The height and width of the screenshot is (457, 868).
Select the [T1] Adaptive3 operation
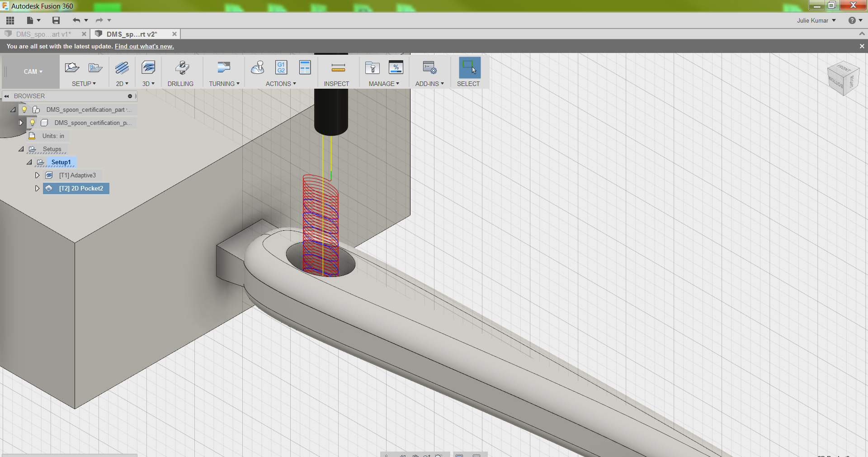point(77,175)
